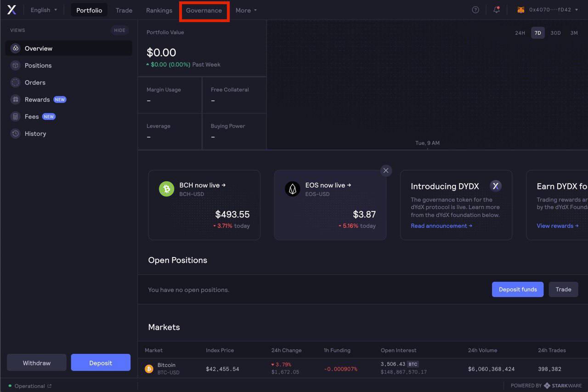The width and height of the screenshot is (588, 392).
Task: Switch to the Trade tab
Action: pyautogui.click(x=124, y=10)
